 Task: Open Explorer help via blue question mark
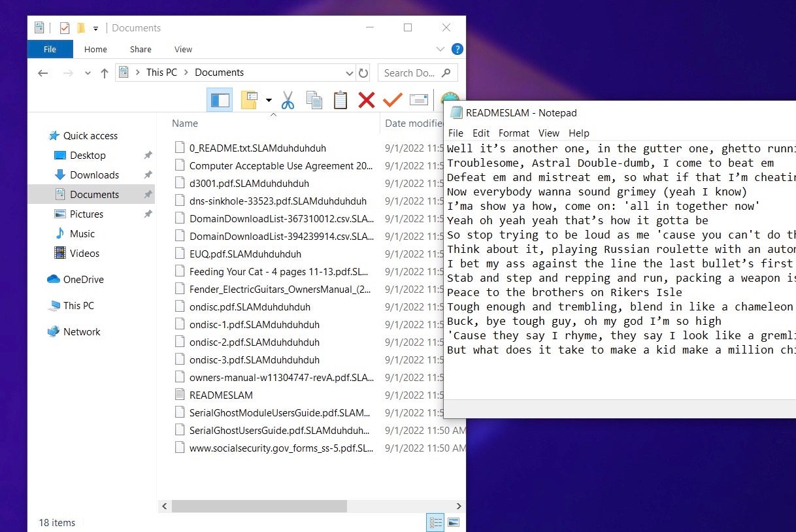point(457,49)
